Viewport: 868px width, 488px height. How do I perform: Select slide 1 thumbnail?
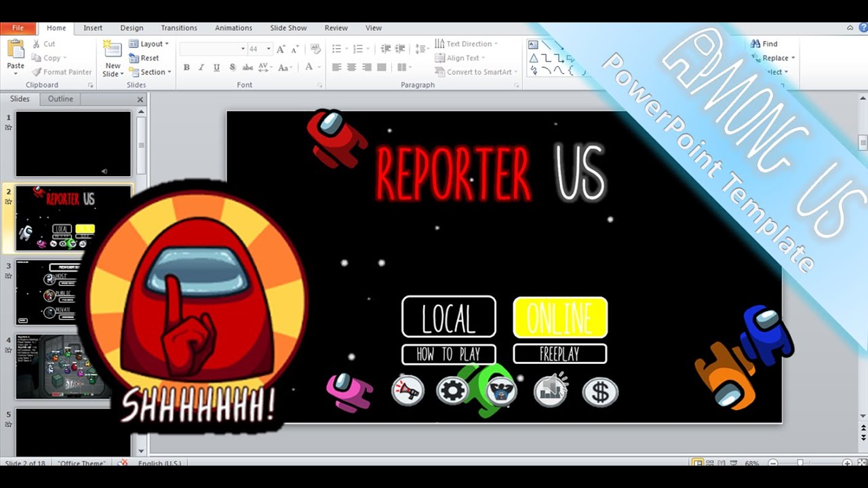(x=73, y=144)
